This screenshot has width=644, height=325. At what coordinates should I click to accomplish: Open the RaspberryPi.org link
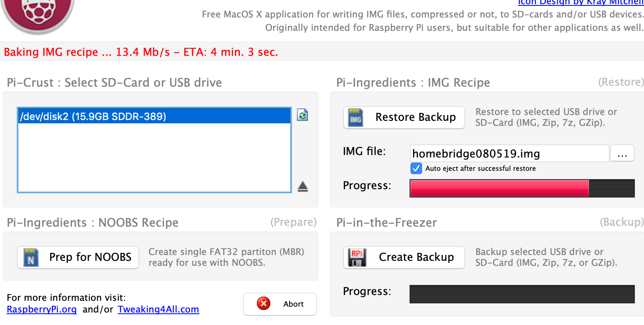coord(42,310)
